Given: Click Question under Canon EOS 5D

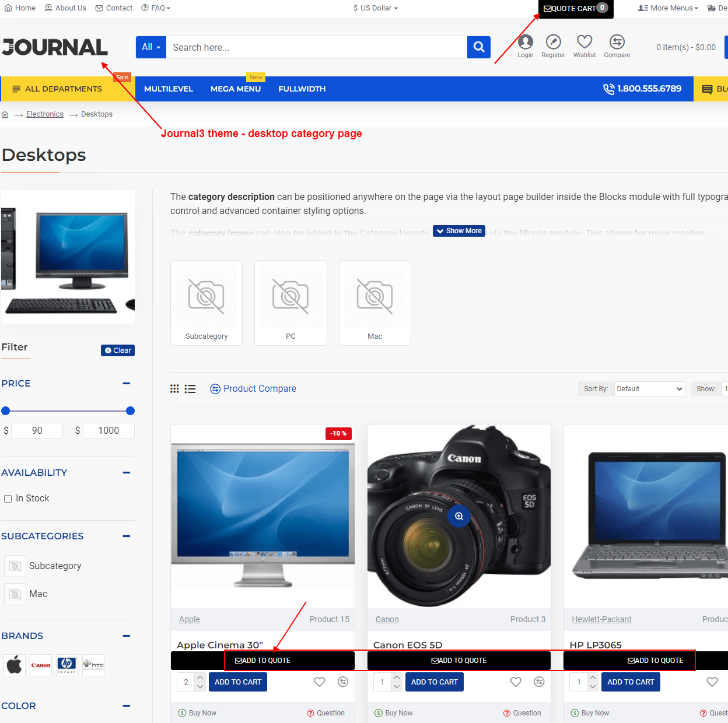Looking at the screenshot, I should (522, 713).
